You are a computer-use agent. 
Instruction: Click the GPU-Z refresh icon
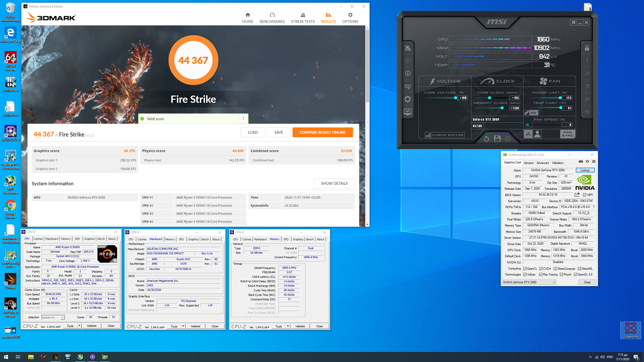click(587, 162)
